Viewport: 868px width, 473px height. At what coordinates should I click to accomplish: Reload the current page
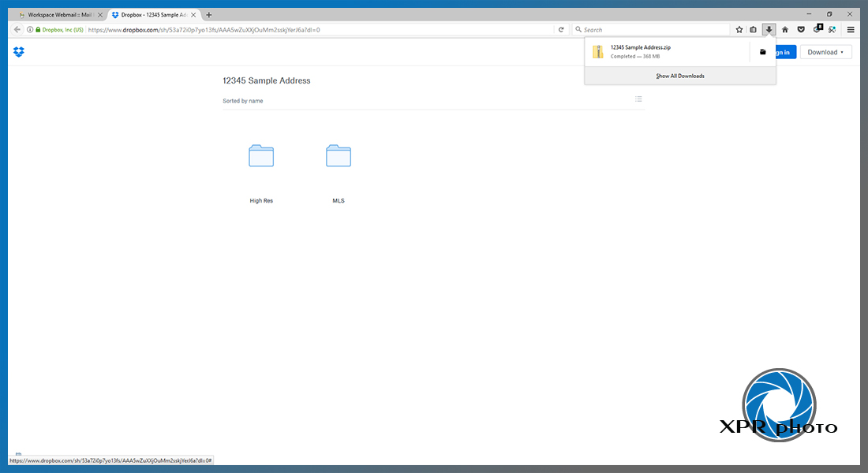(x=561, y=30)
